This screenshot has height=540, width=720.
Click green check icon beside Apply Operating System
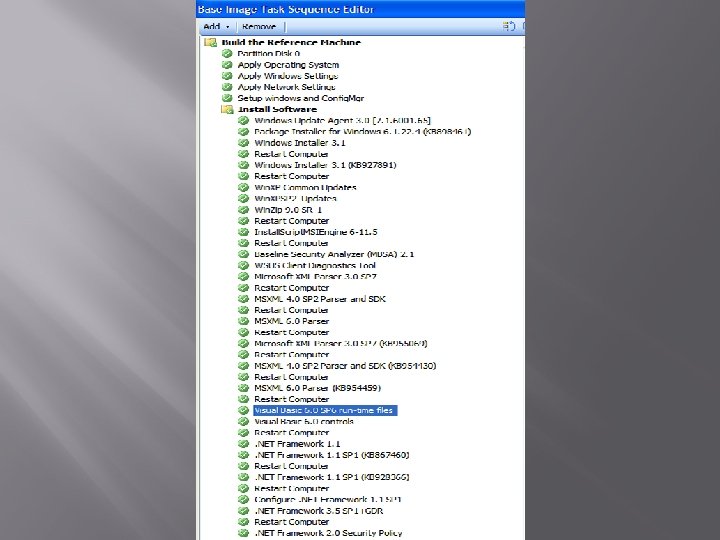pyautogui.click(x=227, y=65)
